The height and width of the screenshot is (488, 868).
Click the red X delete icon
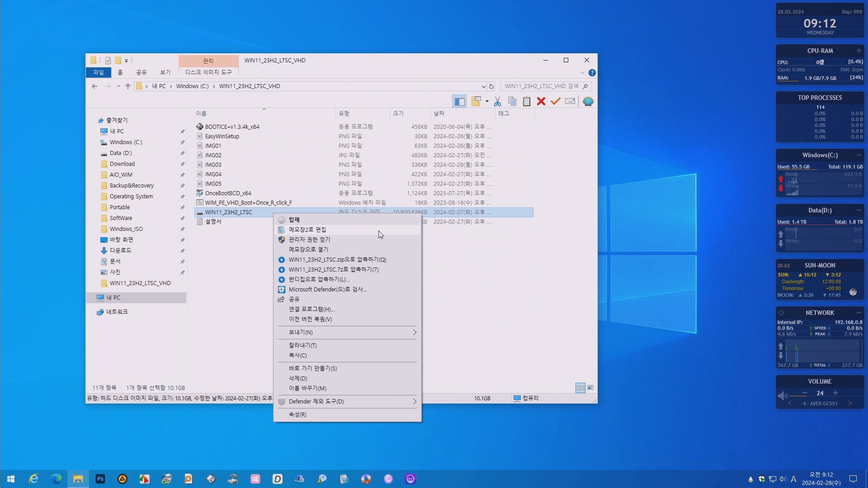(541, 102)
